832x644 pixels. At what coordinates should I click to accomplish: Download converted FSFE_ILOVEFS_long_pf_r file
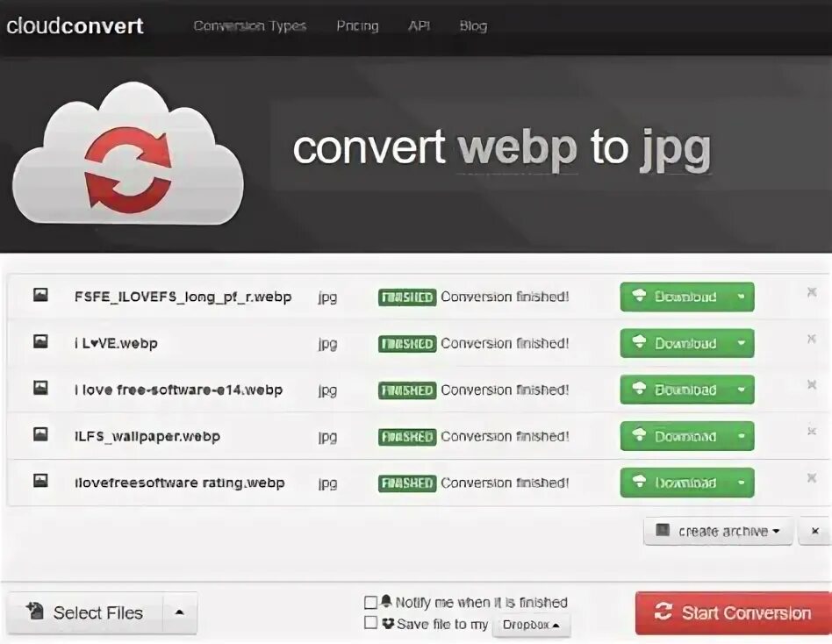[x=674, y=297]
